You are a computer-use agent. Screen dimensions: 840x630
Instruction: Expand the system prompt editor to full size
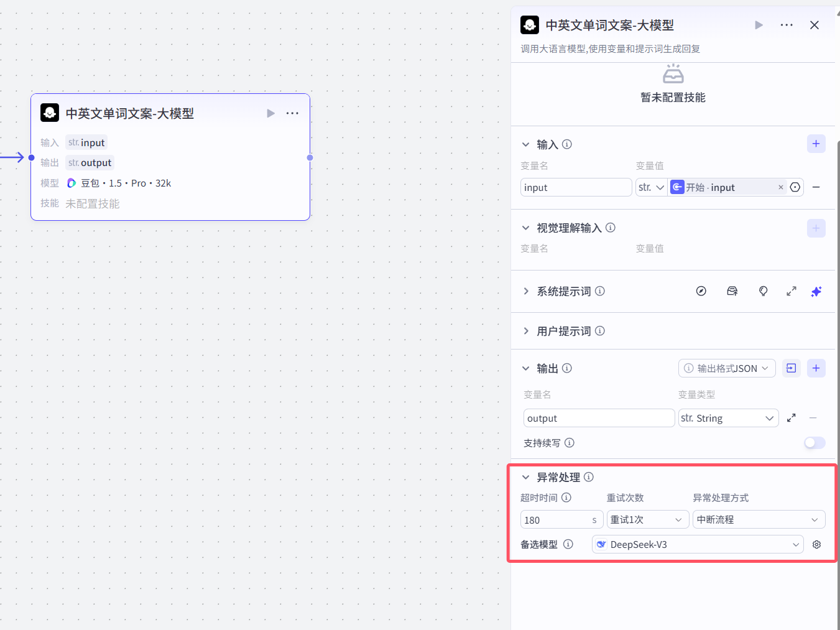pyautogui.click(x=792, y=291)
